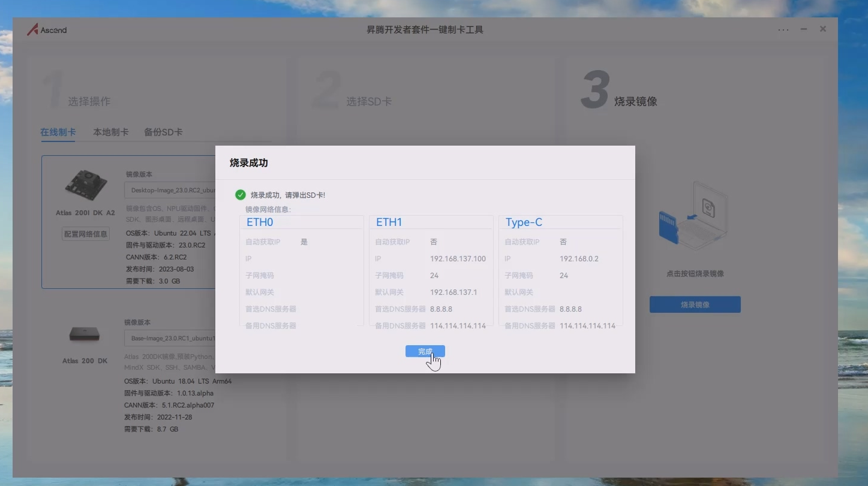Click the 是 auto-IP value under ETH0
868x486 pixels.
tap(304, 242)
